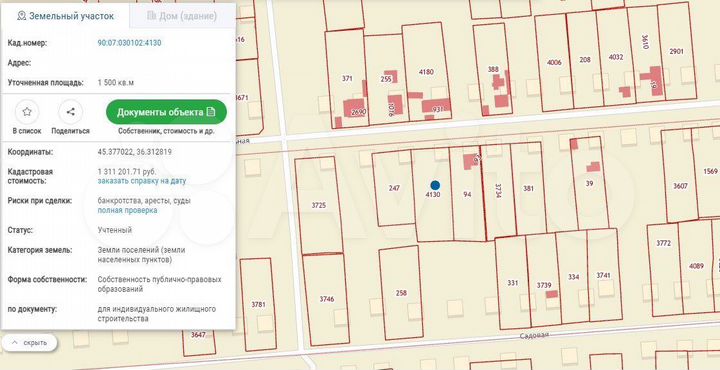Click parcel label 258
Viewport: 720px width, 370px height.
coord(401,293)
